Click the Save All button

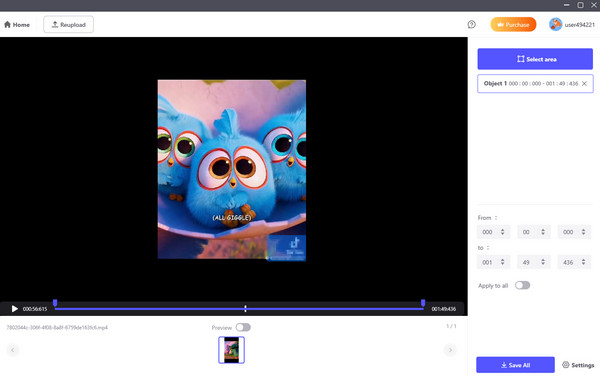click(515, 365)
